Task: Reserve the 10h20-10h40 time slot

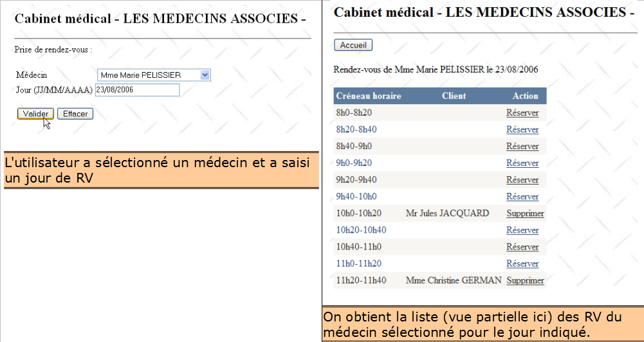Action: 522,230
